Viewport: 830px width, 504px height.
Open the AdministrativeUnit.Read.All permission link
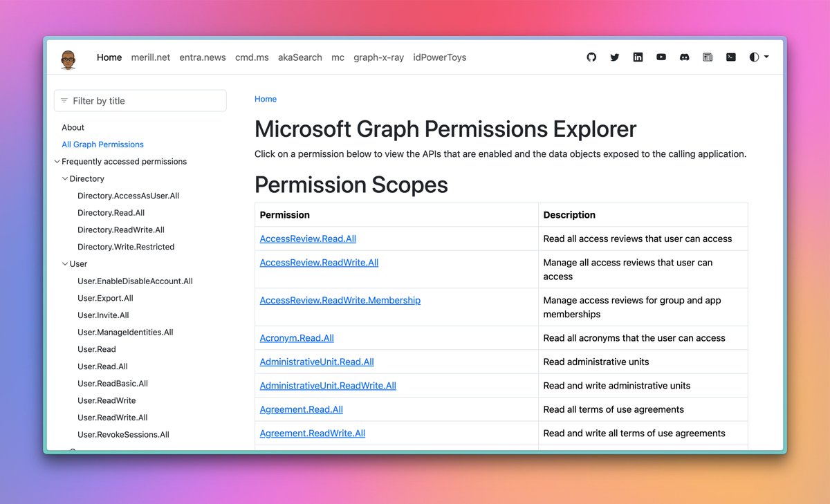pos(317,362)
